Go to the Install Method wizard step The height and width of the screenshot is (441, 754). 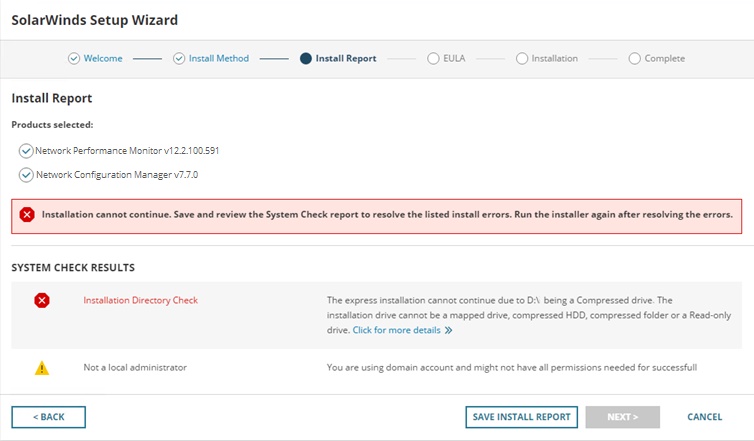[x=219, y=59]
